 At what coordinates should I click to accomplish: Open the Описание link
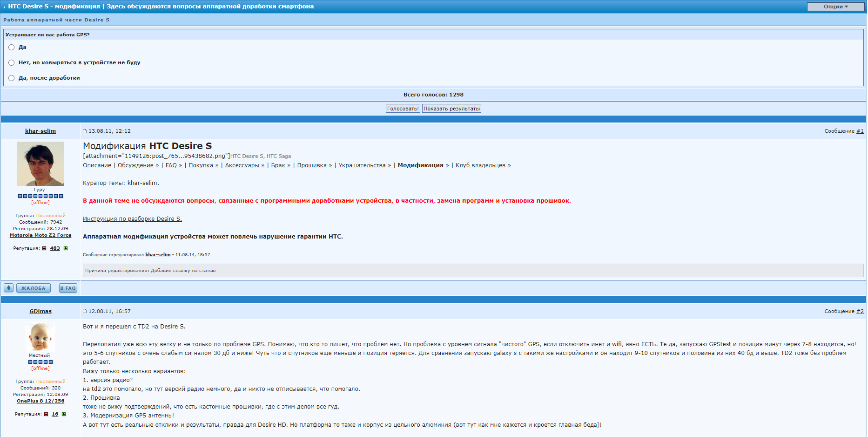point(97,165)
